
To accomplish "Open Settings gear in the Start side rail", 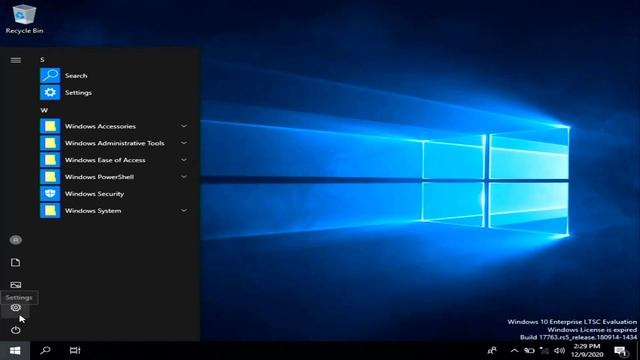I will pos(16,308).
